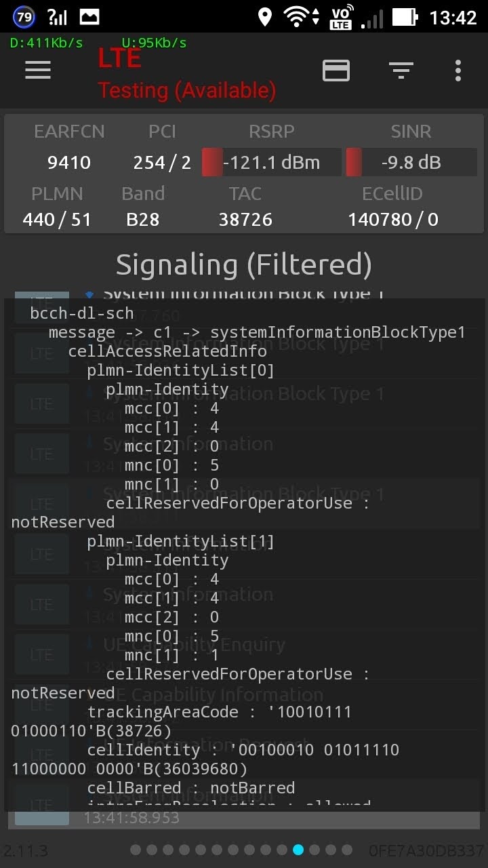Open the three-dot overflow menu
Screen dimensions: 488x868
458,70
